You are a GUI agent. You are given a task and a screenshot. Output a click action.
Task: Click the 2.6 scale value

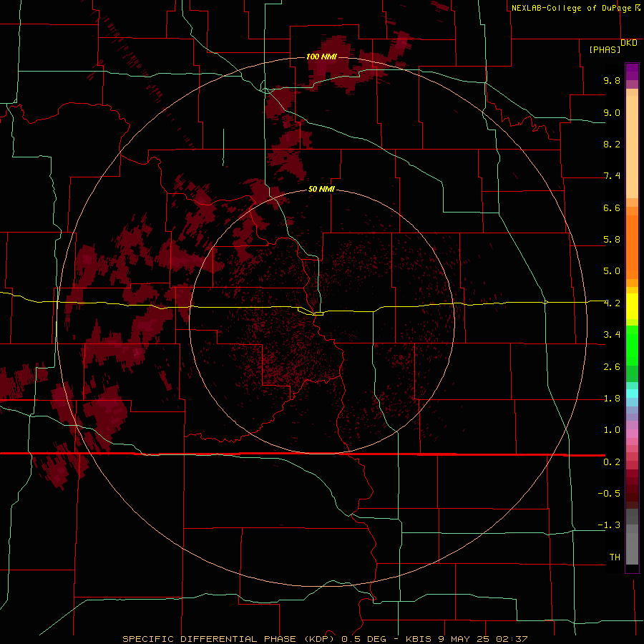(x=612, y=367)
